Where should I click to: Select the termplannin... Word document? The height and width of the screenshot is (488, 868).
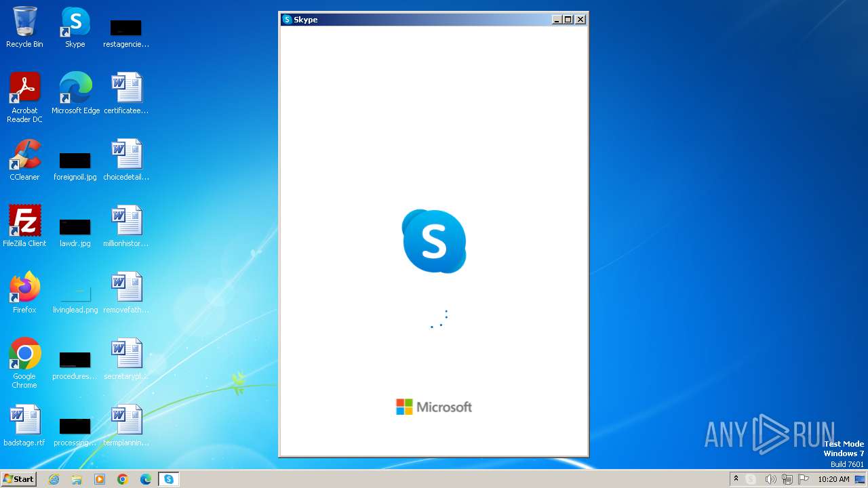point(126,425)
